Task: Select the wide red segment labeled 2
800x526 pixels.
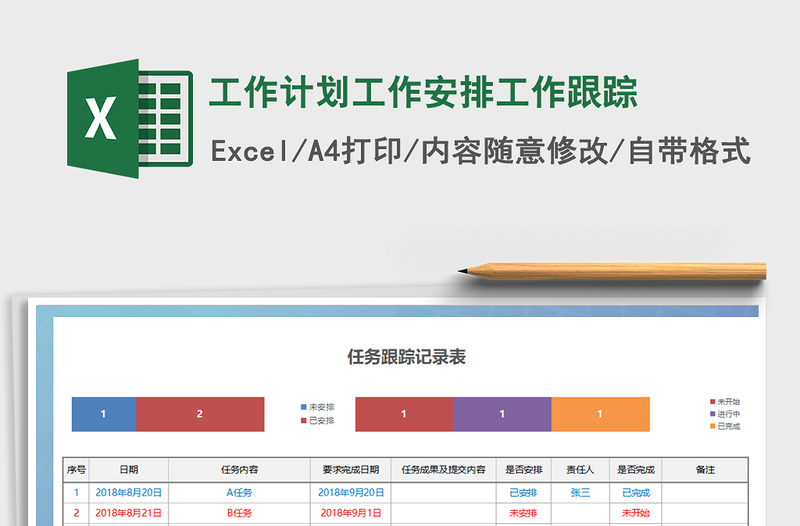Action: point(200,414)
